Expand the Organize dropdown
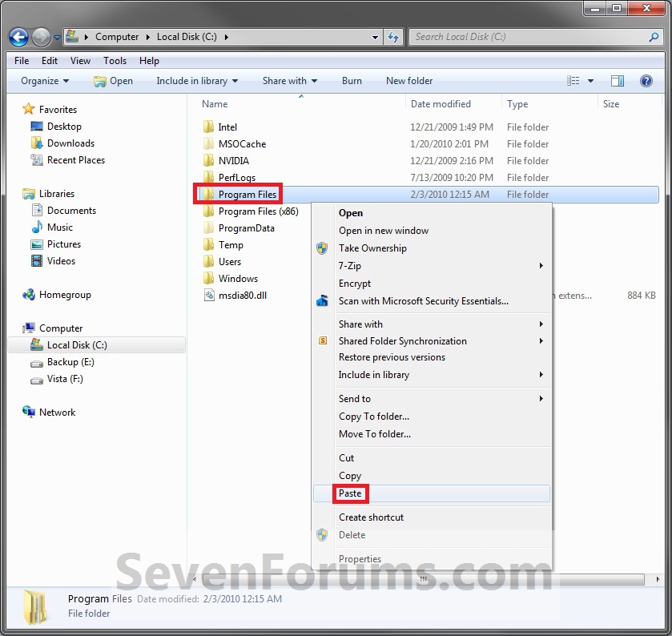The image size is (672, 636). (45, 81)
